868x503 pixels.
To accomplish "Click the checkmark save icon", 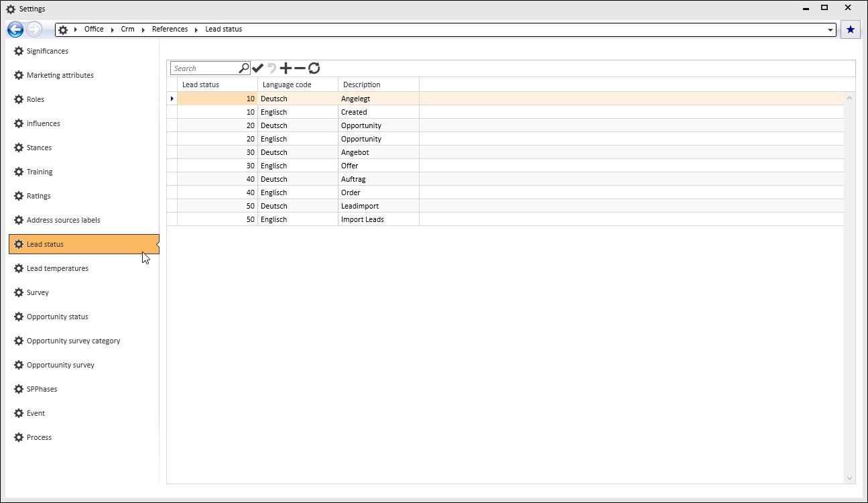I will pos(258,68).
